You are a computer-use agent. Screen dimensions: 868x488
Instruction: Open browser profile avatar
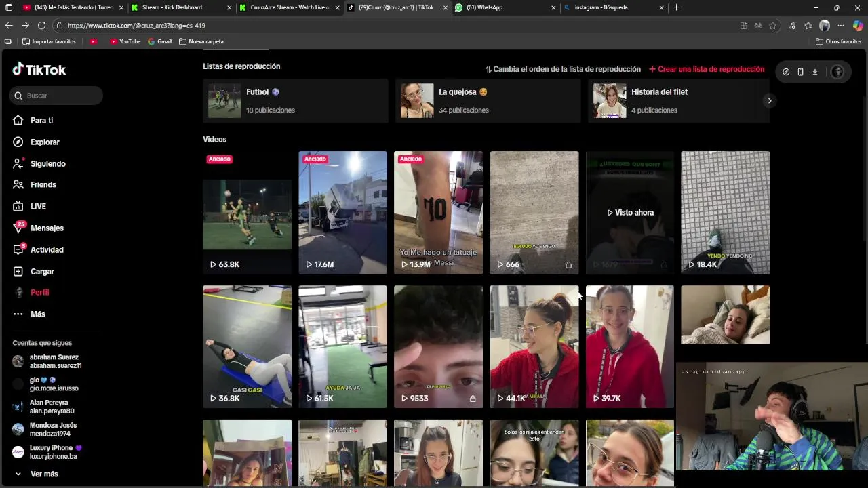[x=825, y=25]
